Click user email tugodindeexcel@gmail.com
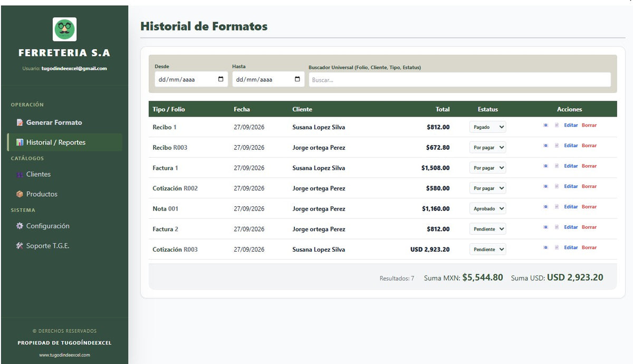Image resolution: width=633 pixels, height=364 pixels. click(74, 69)
